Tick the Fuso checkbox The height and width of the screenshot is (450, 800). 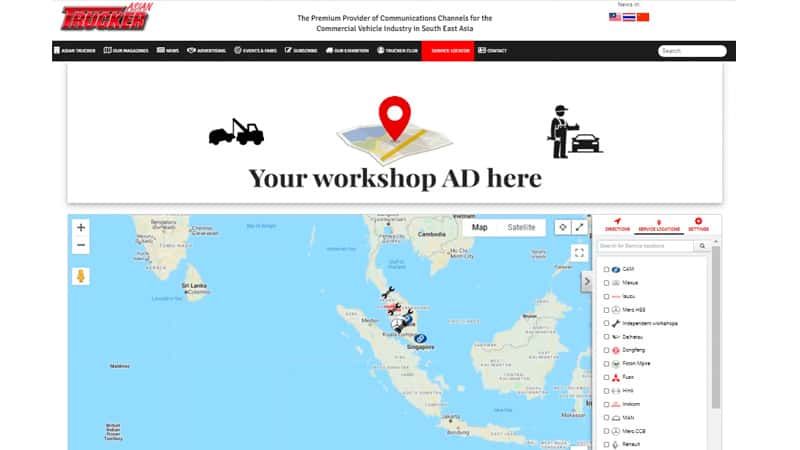pos(606,377)
